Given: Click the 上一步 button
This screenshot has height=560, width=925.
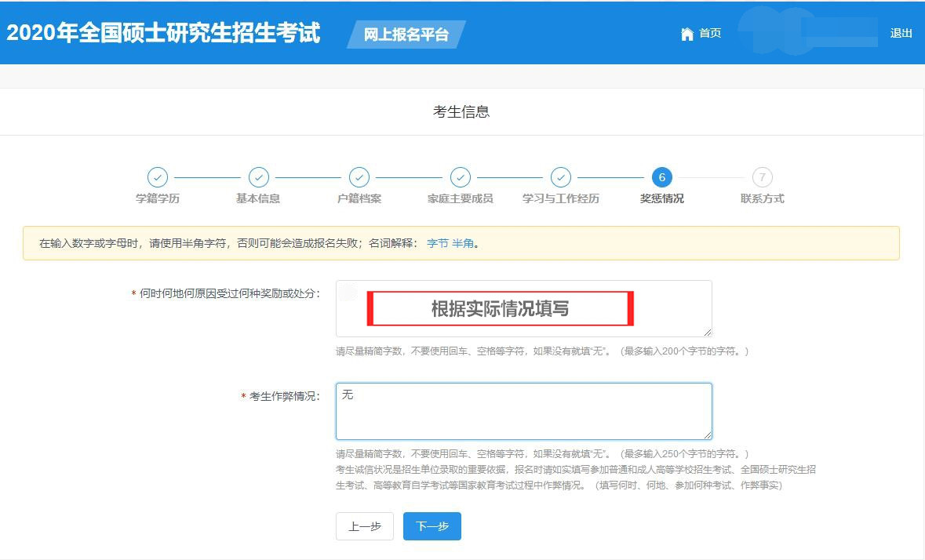Looking at the screenshot, I should [x=364, y=526].
